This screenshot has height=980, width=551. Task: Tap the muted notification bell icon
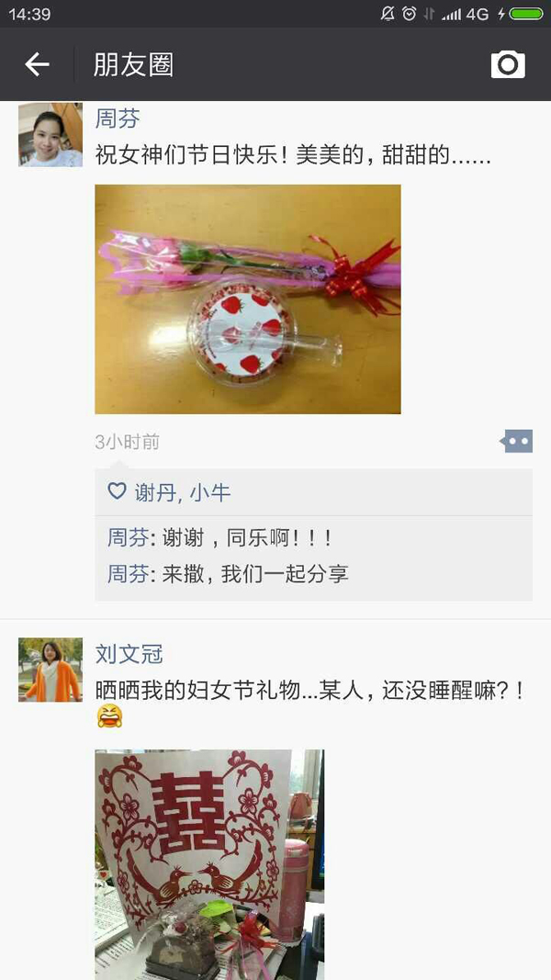pos(388,14)
